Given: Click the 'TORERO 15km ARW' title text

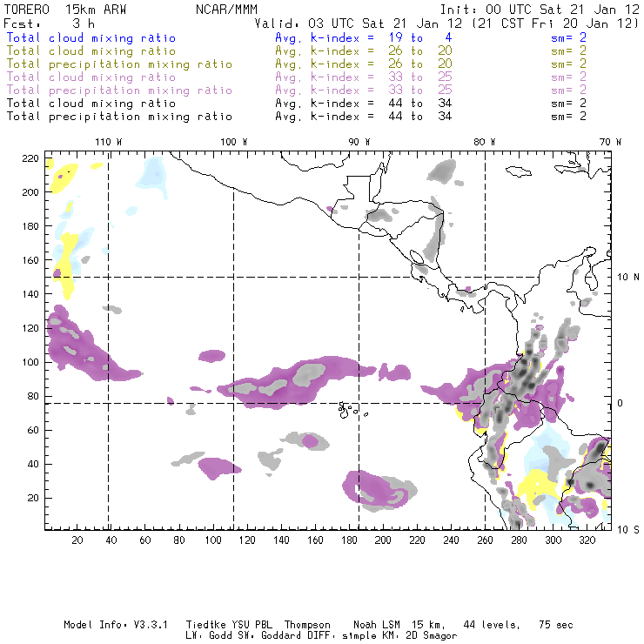Looking at the screenshot, I should coord(65,10).
